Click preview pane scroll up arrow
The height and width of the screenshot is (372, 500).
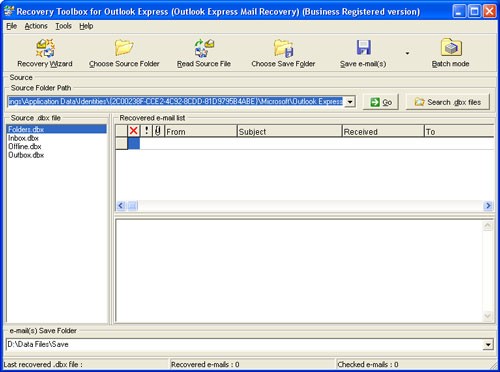pyautogui.click(x=488, y=226)
